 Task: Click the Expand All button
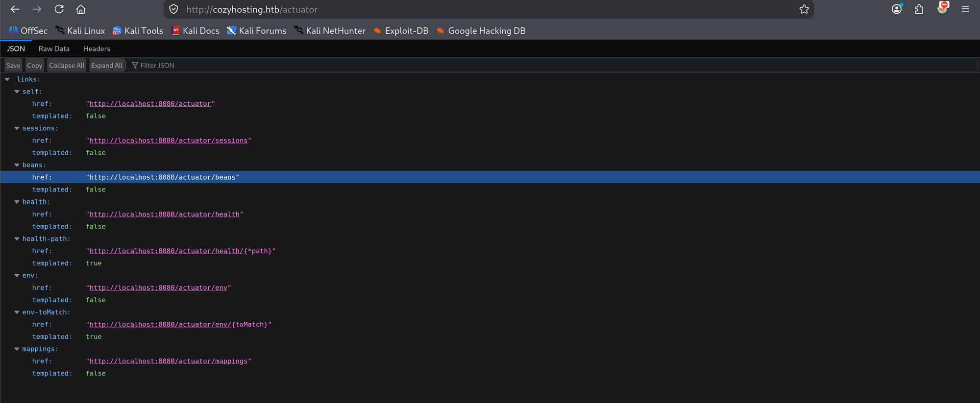pos(107,66)
